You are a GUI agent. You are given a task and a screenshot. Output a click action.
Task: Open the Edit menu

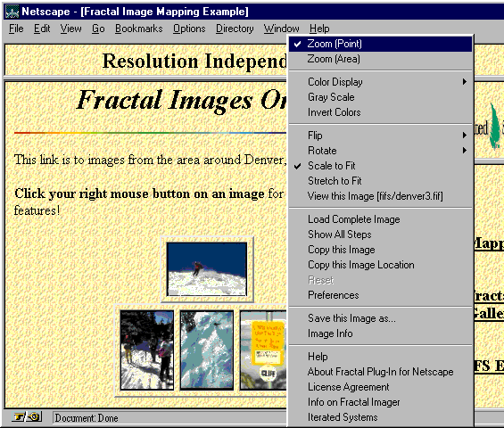(x=42, y=29)
